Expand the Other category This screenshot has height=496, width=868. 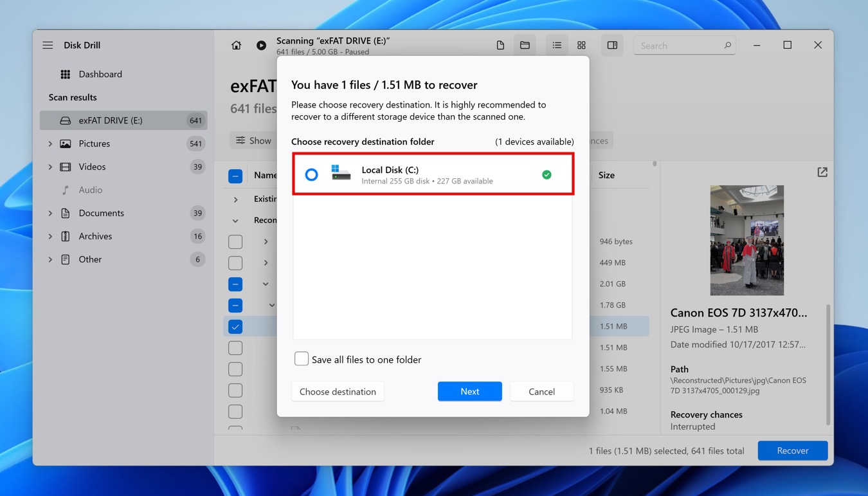[50, 260]
